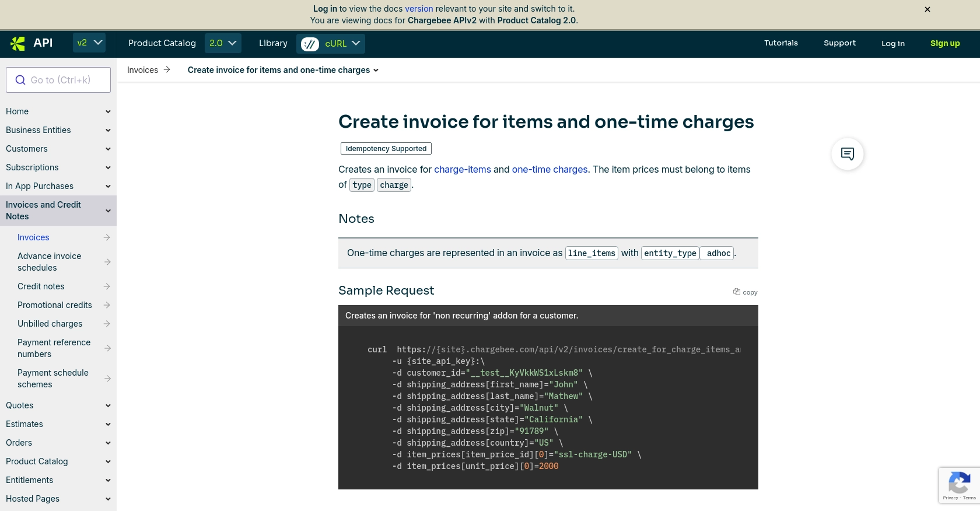Expand the breadcrumb page title dropdown
The height and width of the screenshot is (511, 980).
(376, 71)
